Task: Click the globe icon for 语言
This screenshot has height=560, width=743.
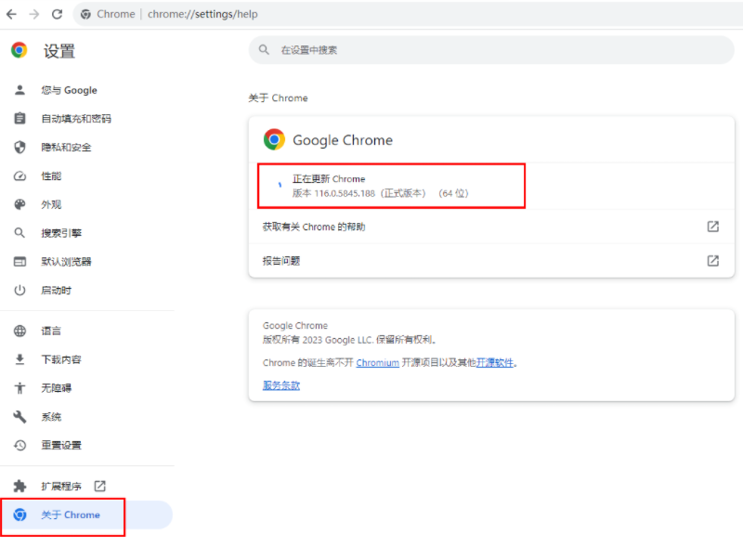Action: pos(20,331)
